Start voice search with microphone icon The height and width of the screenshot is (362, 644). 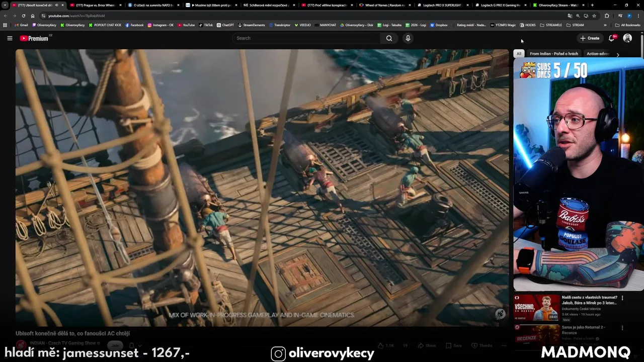pos(408,38)
